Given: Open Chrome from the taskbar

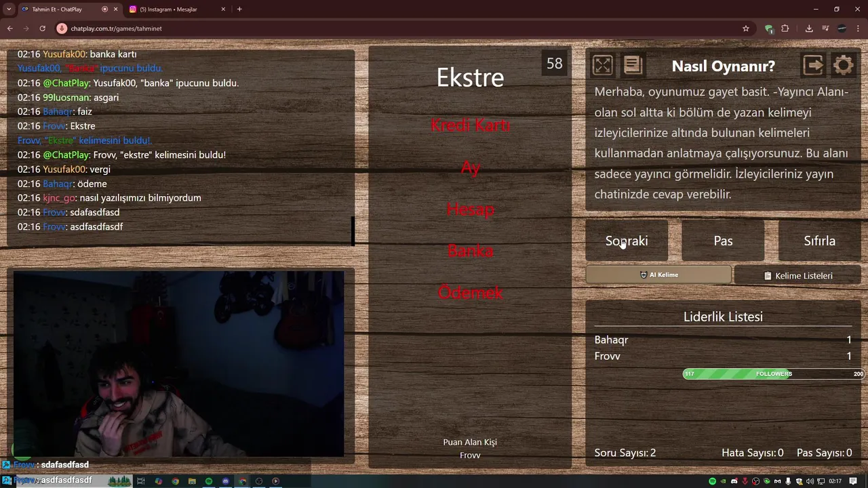Looking at the screenshot, I should click(175, 481).
